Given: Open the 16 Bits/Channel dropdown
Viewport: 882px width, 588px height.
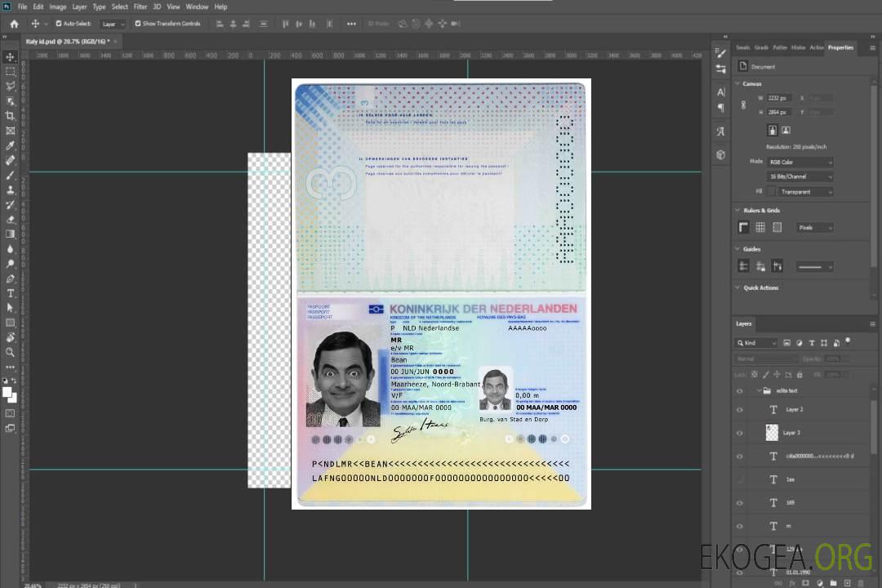Looking at the screenshot, I should 800,176.
